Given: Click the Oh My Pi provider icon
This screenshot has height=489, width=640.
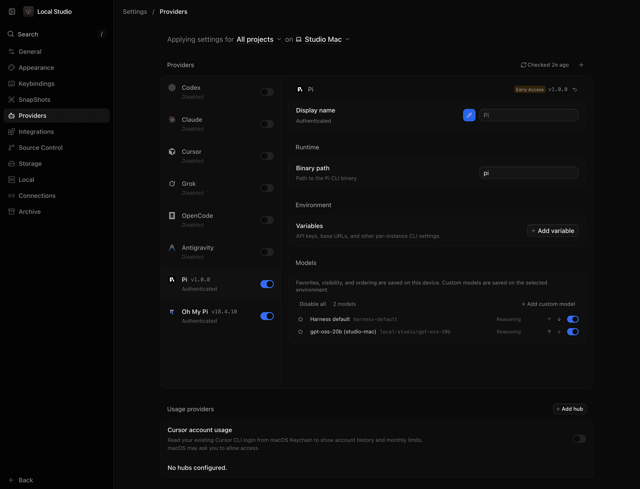Looking at the screenshot, I should (x=172, y=312).
